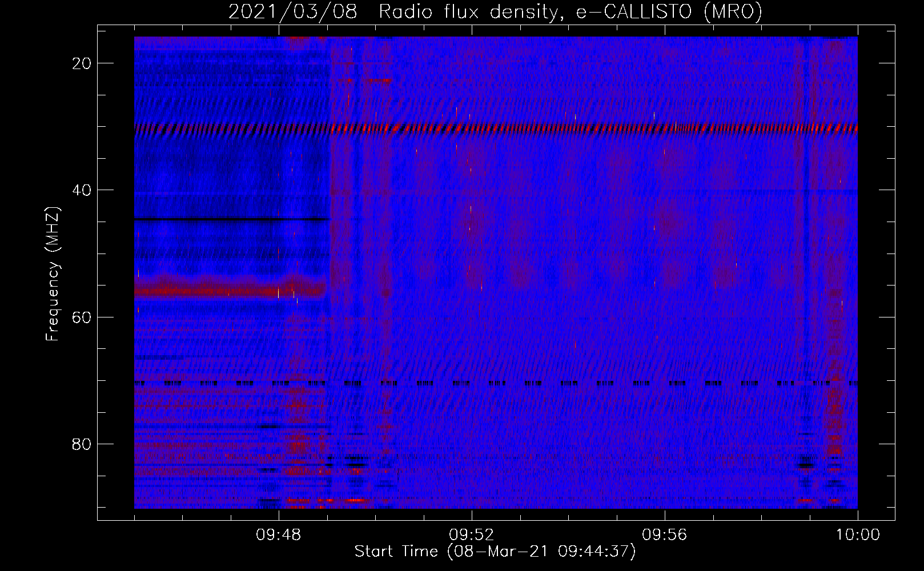Click the 'Start Time (08-Mar-21 09:44:37)' label
The height and width of the screenshot is (571, 924).
pos(495,552)
